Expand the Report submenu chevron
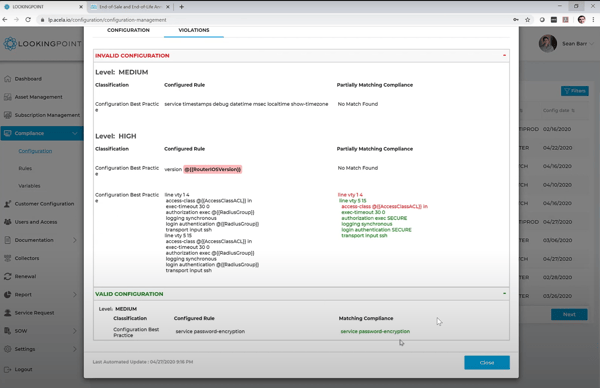The height and width of the screenshot is (388, 600). coord(75,295)
